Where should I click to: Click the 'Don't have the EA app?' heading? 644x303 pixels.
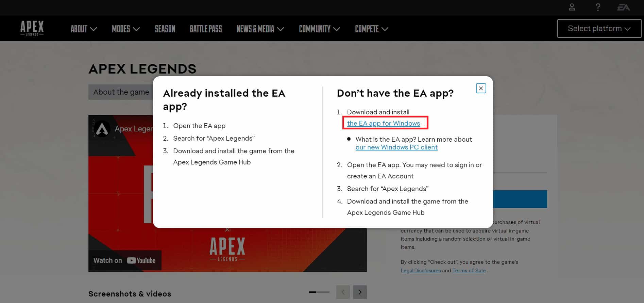point(395,93)
